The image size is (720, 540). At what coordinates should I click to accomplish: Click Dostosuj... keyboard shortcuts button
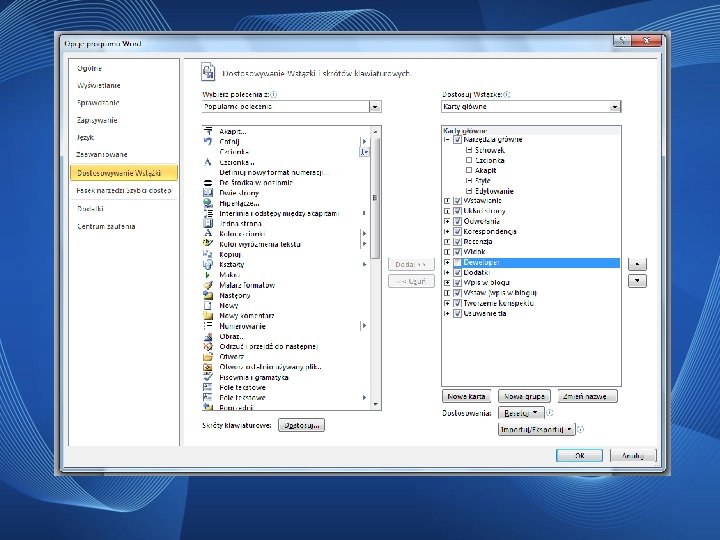click(x=301, y=425)
